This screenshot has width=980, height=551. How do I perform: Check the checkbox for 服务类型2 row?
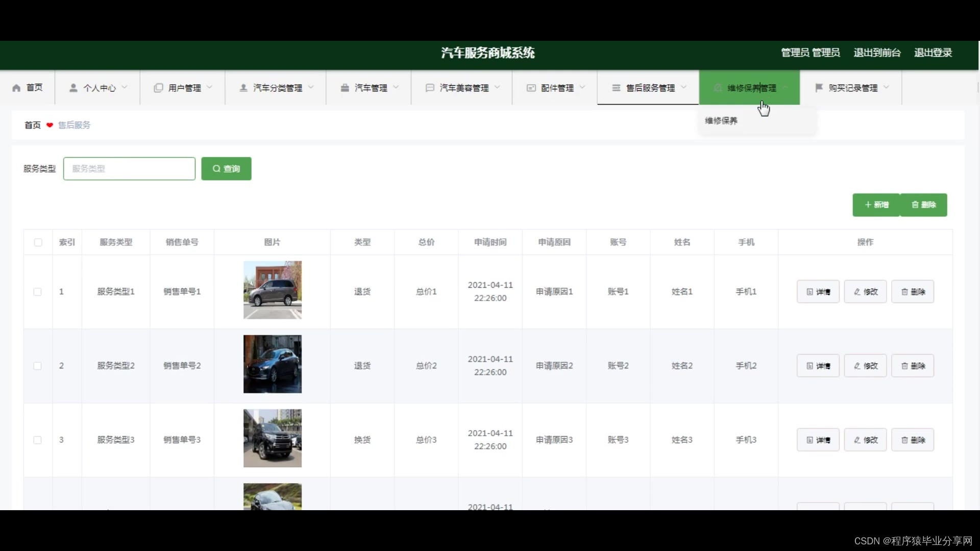37,365
